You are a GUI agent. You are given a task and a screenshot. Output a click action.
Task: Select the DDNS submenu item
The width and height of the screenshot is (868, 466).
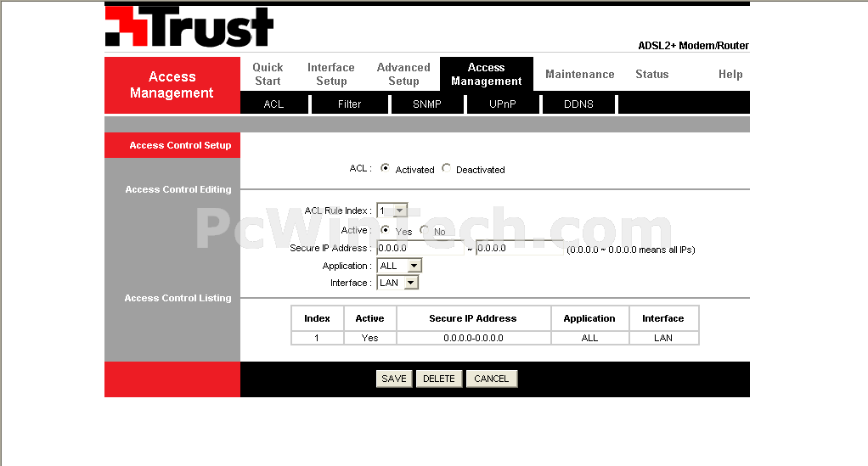[578, 104]
